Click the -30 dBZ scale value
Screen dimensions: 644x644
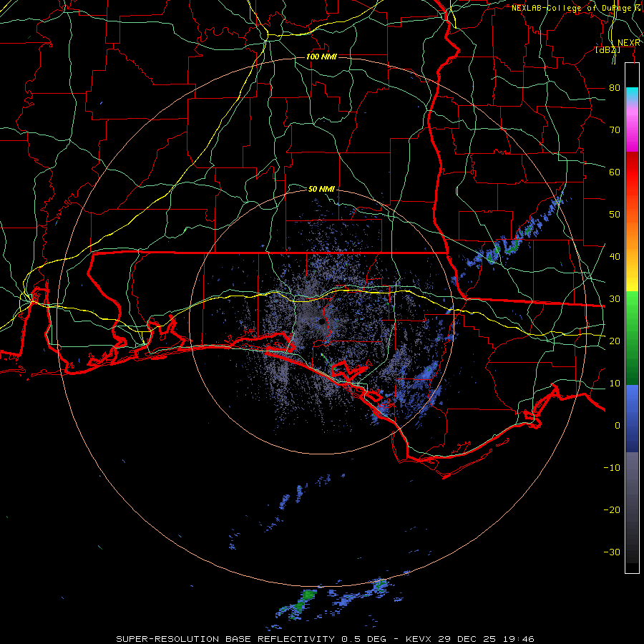(612, 552)
